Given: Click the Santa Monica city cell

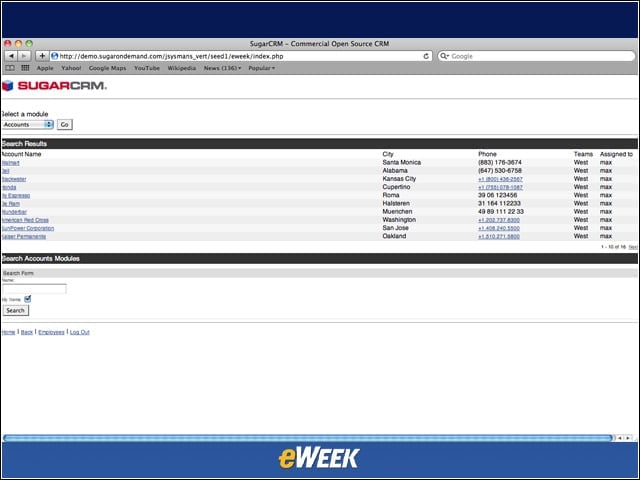Looking at the screenshot, I should (x=402, y=162).
